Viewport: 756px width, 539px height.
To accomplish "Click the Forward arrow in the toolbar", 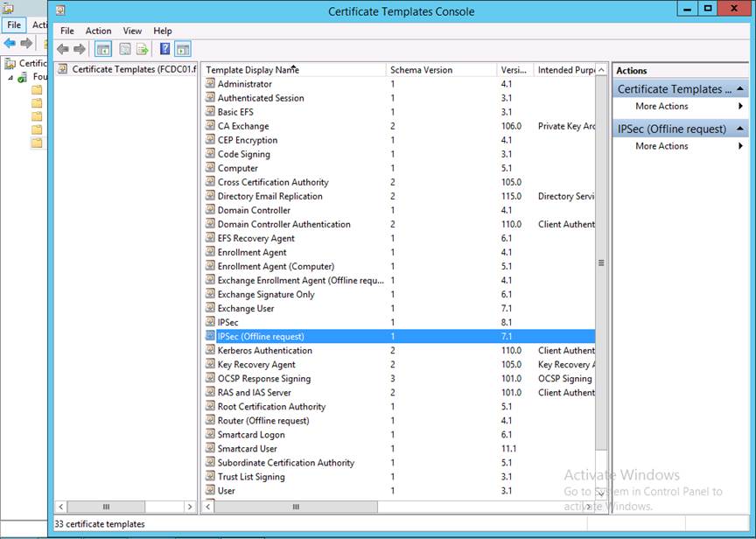I will tap(80, 50).
